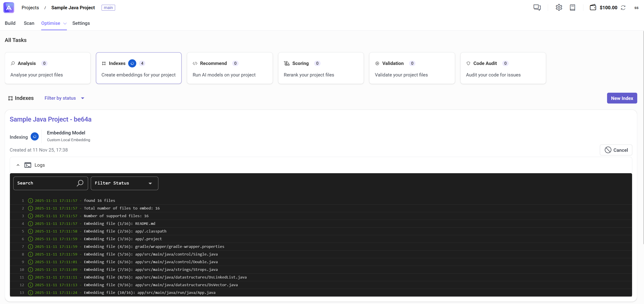Click the wallet icon near the balance

(593, 7)
